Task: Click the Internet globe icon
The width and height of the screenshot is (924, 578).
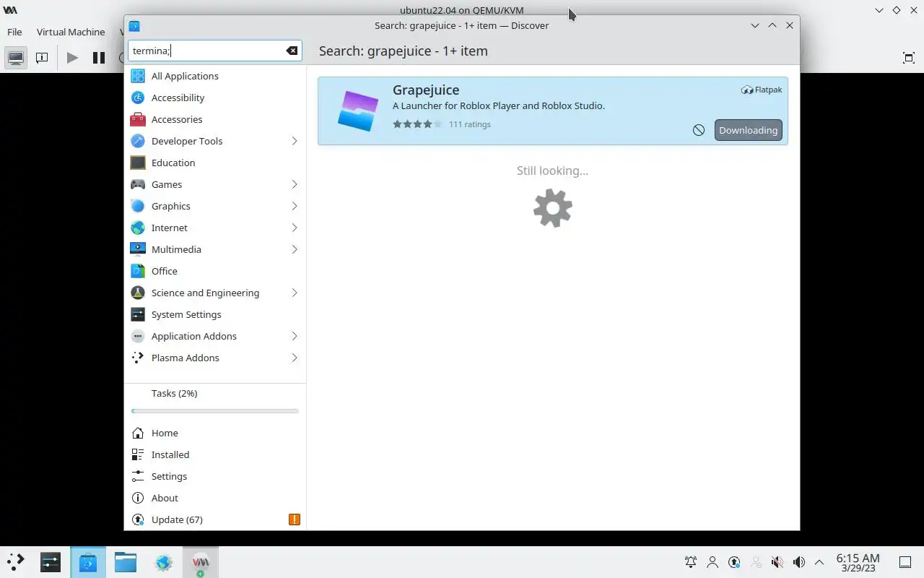Action: click(137, 228)
